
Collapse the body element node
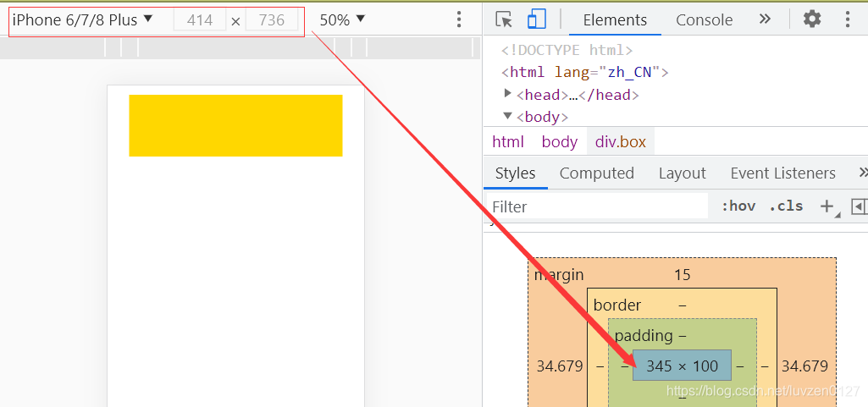click(507, 116)
